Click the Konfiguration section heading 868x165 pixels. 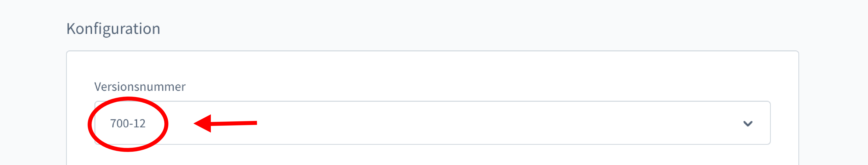click(x=113, y=29)
